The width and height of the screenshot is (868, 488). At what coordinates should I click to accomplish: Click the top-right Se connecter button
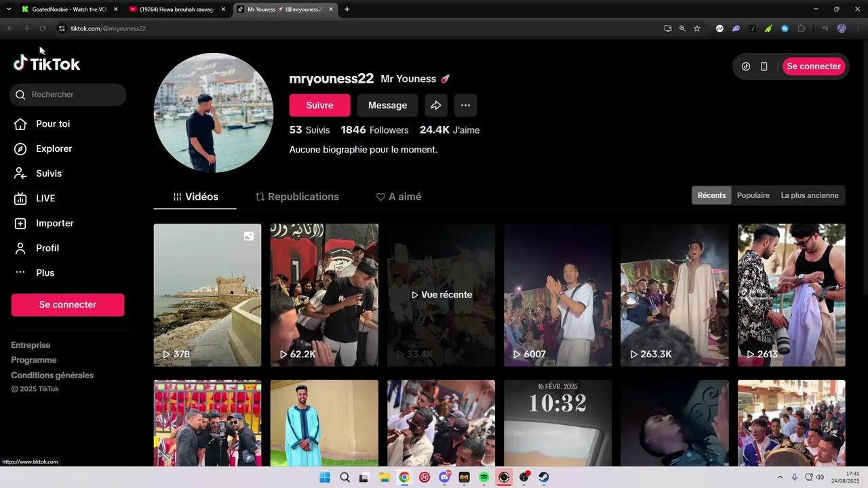click(x=814, y=66)
